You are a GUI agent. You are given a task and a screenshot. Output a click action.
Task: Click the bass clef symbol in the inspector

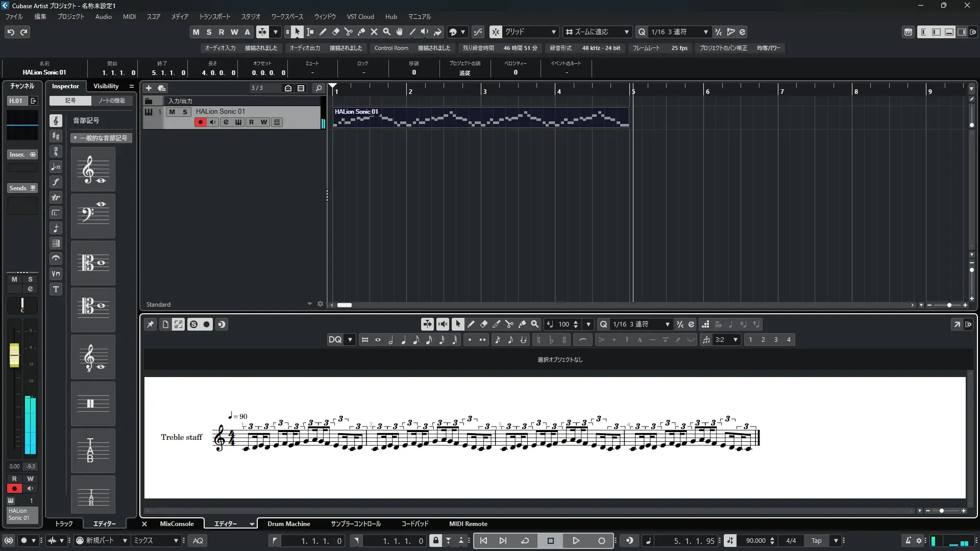(x=93, y=216)
